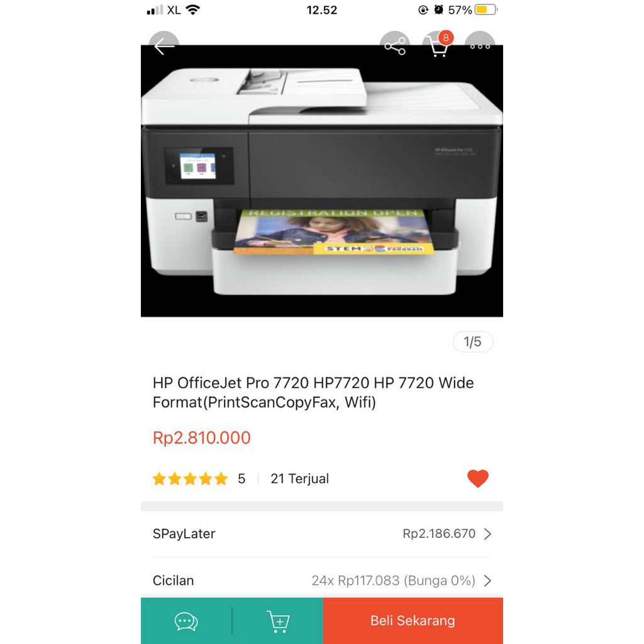Toggle the red heart favorite icon
The image size is (644, 644).
[478, 479]
